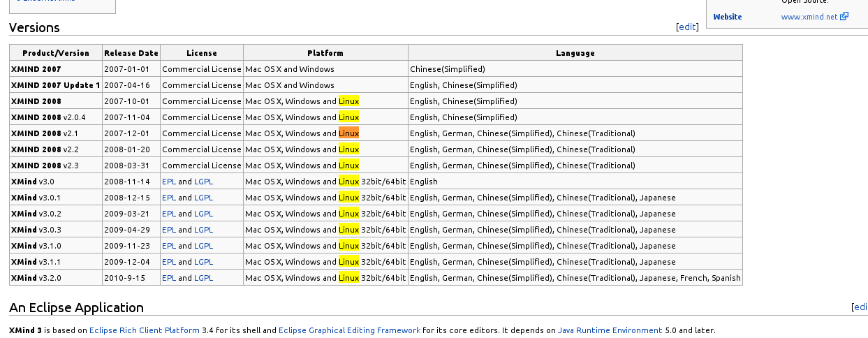Select the XMind v3.0 product cell

click(x=56, y=182)
